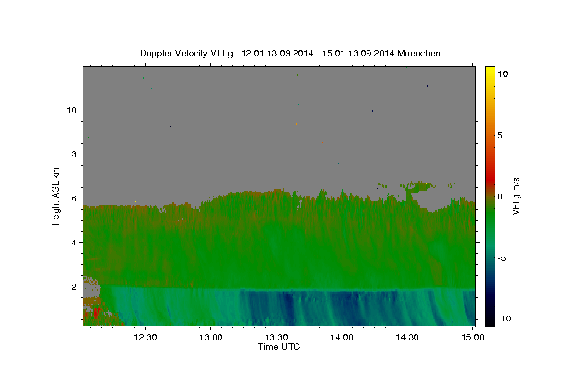This screenshot has height=392, width=588.
Task: Click the '12:30' time tick label
Action: [x=146, y=337]
